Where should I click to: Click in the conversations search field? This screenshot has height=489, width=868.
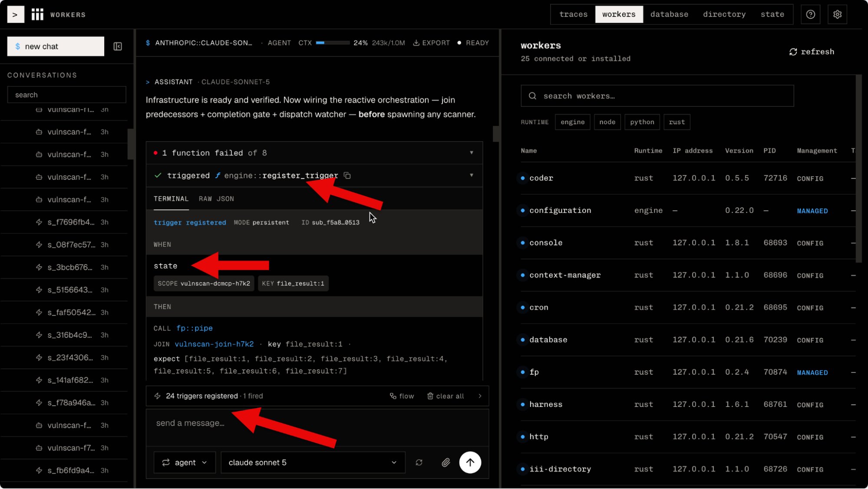click(x=66, y=95)
